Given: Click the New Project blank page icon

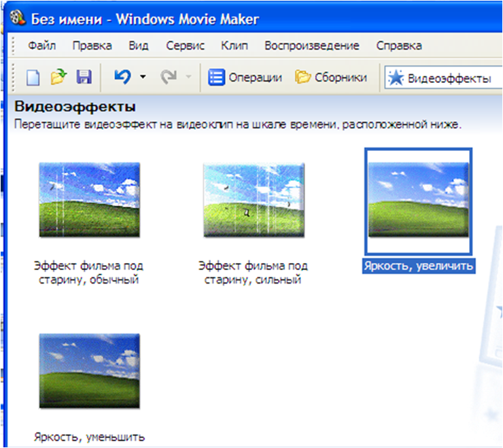Looking at the screenshot, I should pos(33,77).
